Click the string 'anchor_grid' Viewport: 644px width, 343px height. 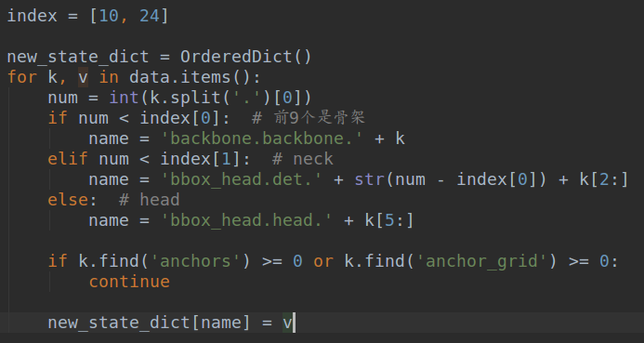point(481,261)
